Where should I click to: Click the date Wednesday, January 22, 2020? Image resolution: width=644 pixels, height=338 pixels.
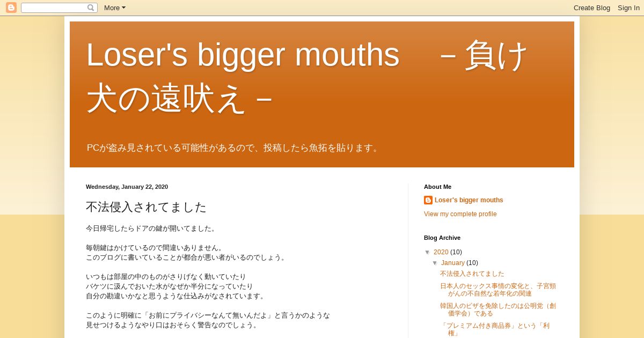[127, 187]
